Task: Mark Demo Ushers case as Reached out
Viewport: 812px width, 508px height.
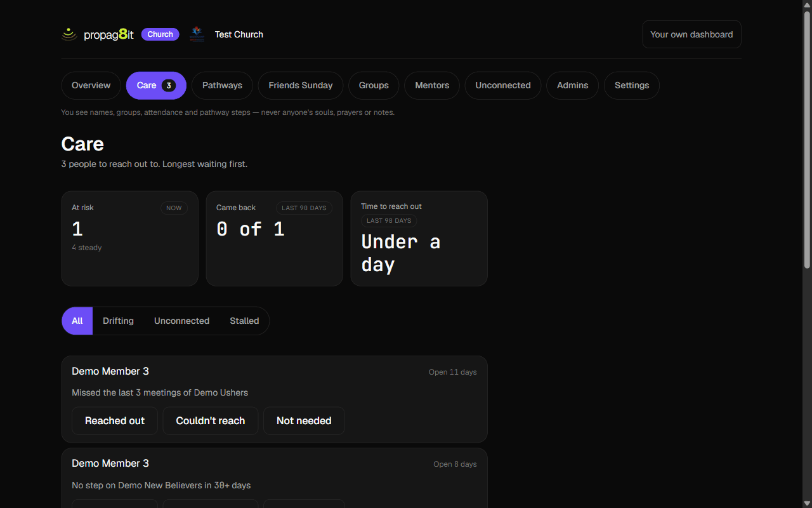Action: 115,421
